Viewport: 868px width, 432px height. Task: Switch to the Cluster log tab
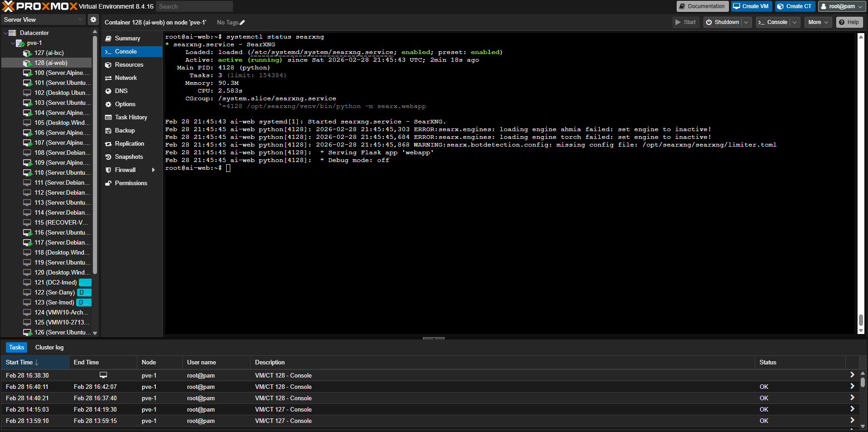49,348
